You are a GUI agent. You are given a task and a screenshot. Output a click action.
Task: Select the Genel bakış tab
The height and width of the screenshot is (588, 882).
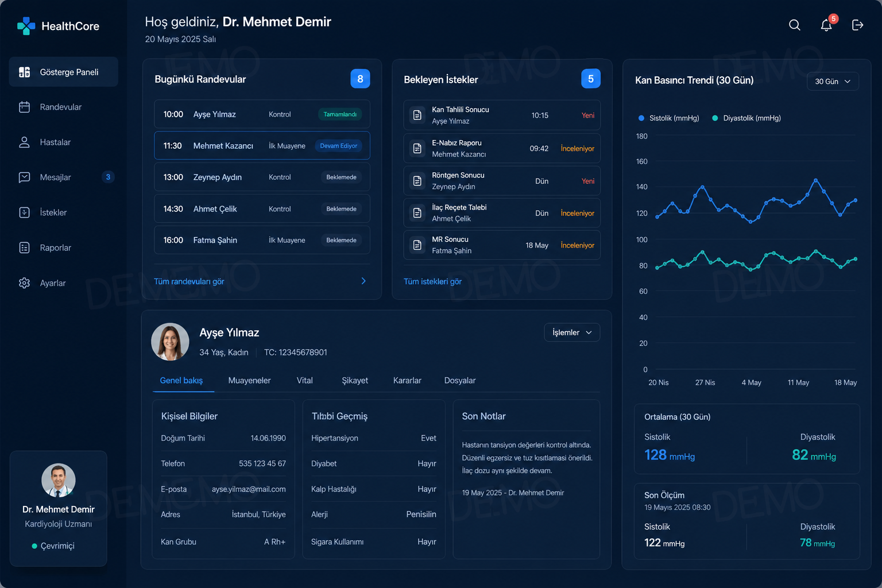(181, 381)
